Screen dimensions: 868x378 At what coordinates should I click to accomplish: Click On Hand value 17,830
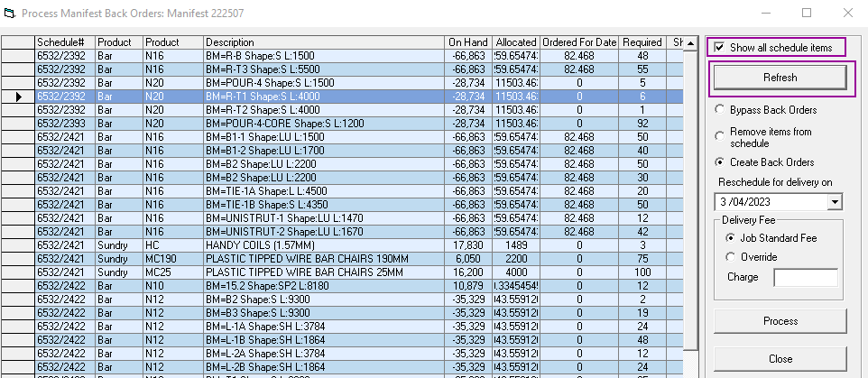pos(468,245)
